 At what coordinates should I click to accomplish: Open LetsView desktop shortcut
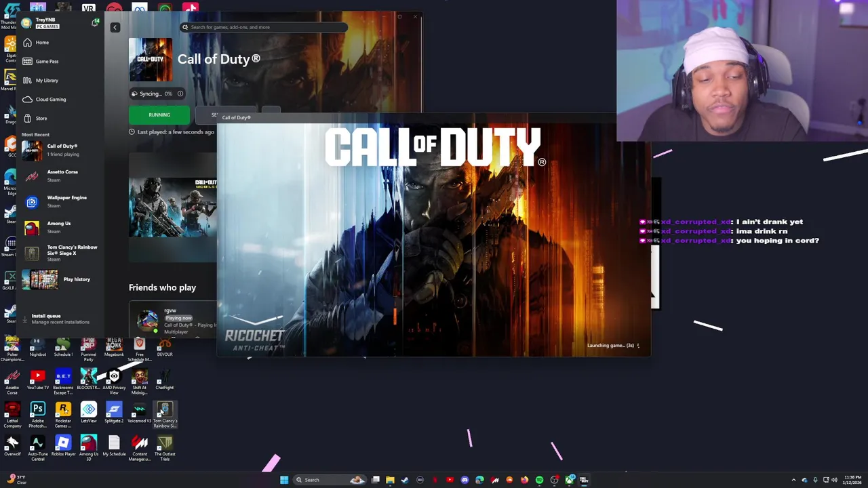89,413
